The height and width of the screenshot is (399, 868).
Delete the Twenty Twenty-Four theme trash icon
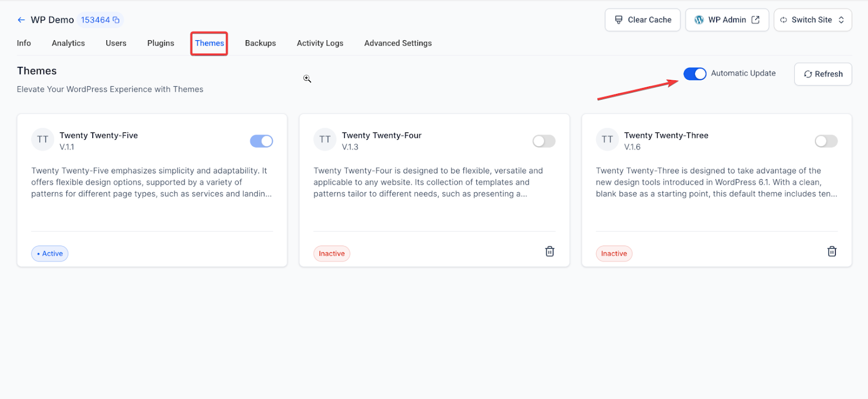point(550,251)
